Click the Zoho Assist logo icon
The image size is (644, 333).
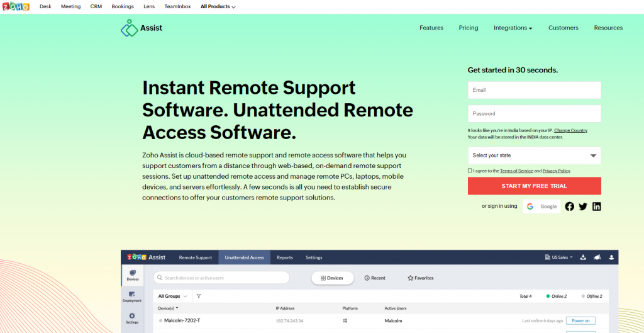[130, 28]
